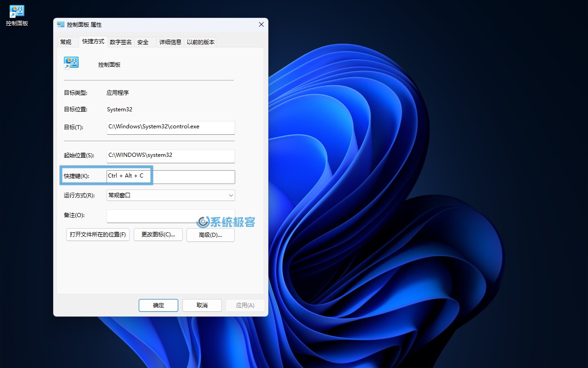Focus the 起始位置(S) input field
This screenshot has width=588, height=368.
(x=170, y=155)
